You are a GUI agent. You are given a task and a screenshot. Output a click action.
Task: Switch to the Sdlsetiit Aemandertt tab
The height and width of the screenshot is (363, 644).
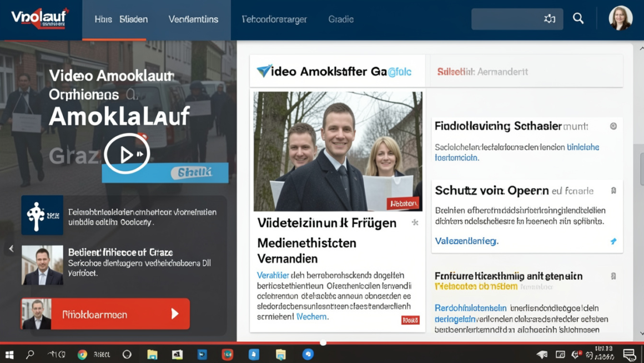pos(482,72)
